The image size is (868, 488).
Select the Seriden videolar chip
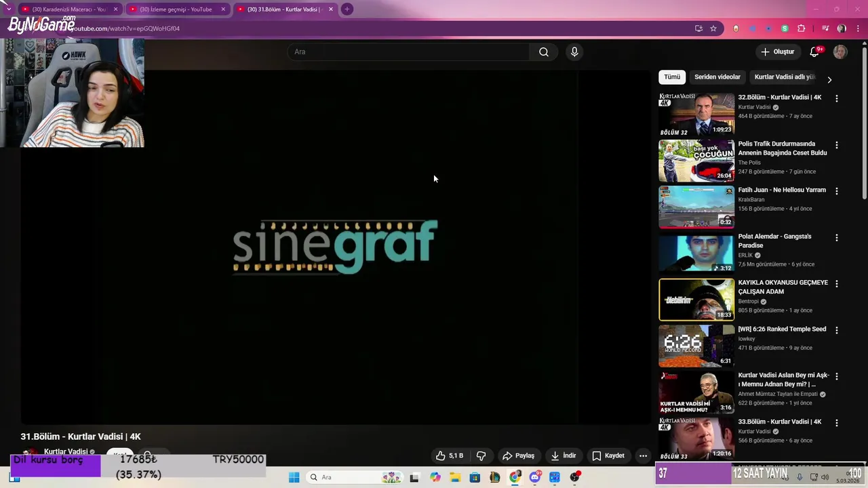(x=717, y=77)
